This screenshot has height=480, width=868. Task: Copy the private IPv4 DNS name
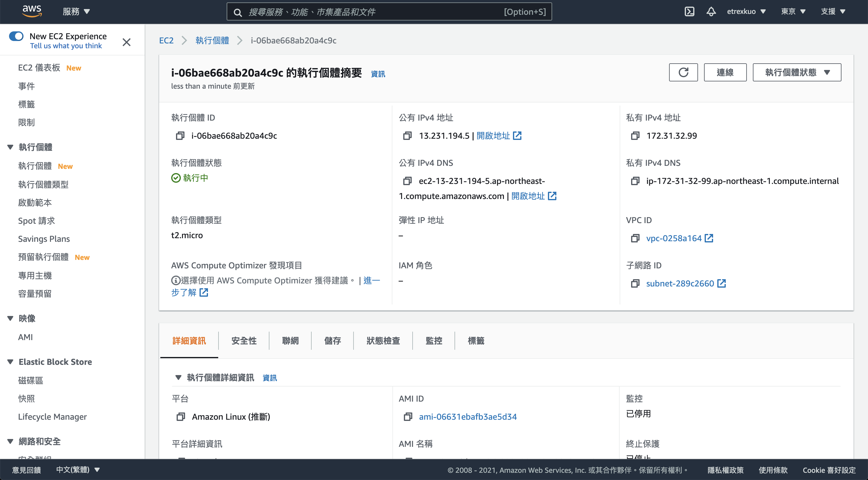coord(635,181)
